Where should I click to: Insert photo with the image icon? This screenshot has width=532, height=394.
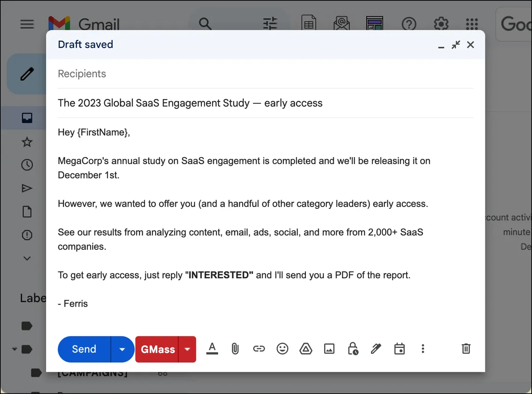(329, 349)
